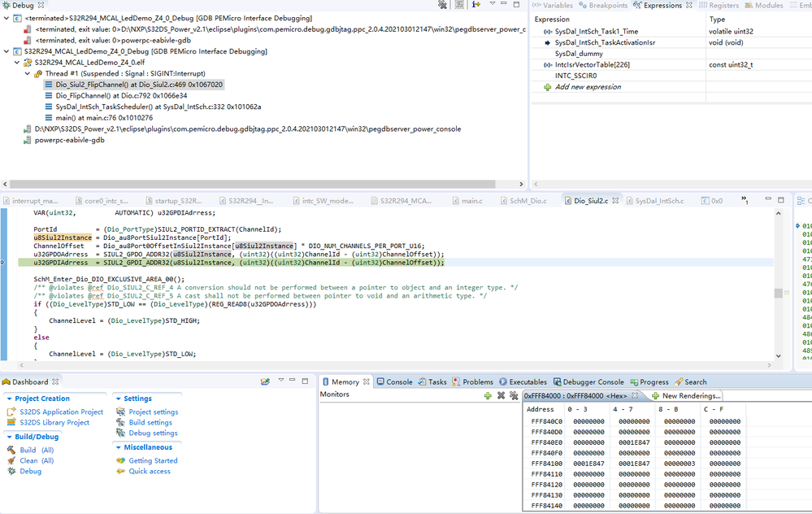This screenshot has width=812, height=514.
Task: Collapse the S32R294_MCAL_LedDemo_Z4_0.elf node
Action: point(16,62)
